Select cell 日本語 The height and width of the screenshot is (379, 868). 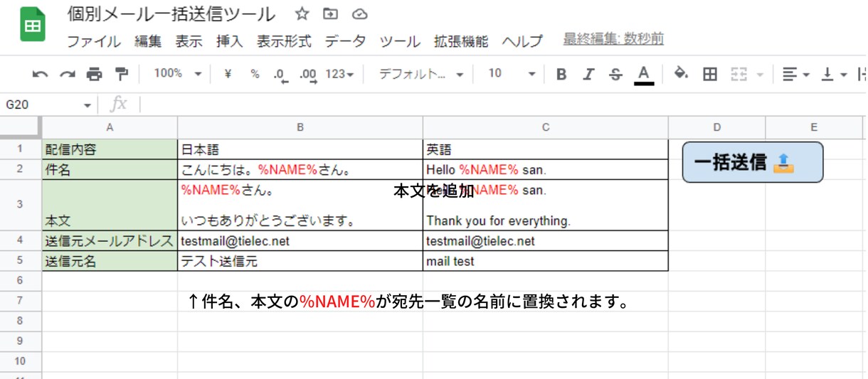click(x=300, y=149)
